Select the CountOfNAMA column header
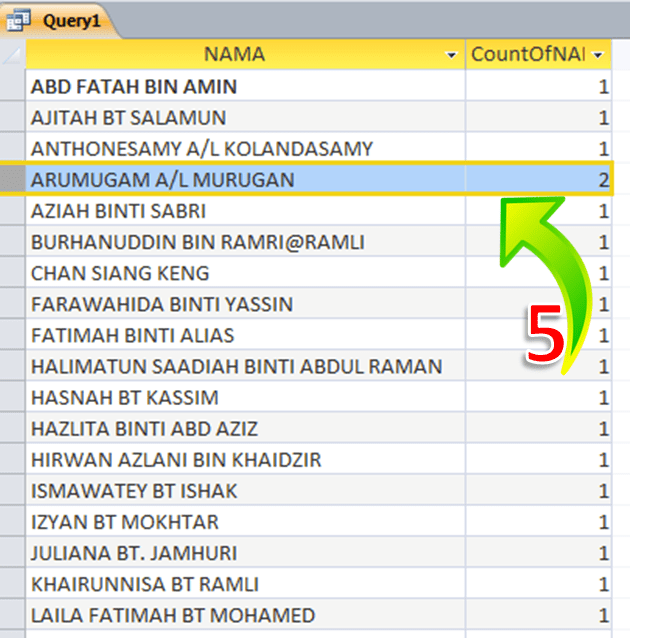Viewport: 654px width, 638px height. point(528,55)
